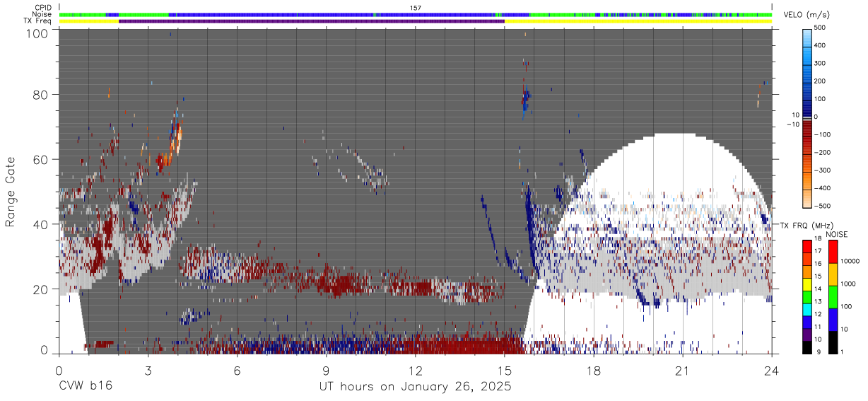Screen dimensions: 868x401
Task: Click the green swatch in NOISE legend
Action: [x=832, y=296]
